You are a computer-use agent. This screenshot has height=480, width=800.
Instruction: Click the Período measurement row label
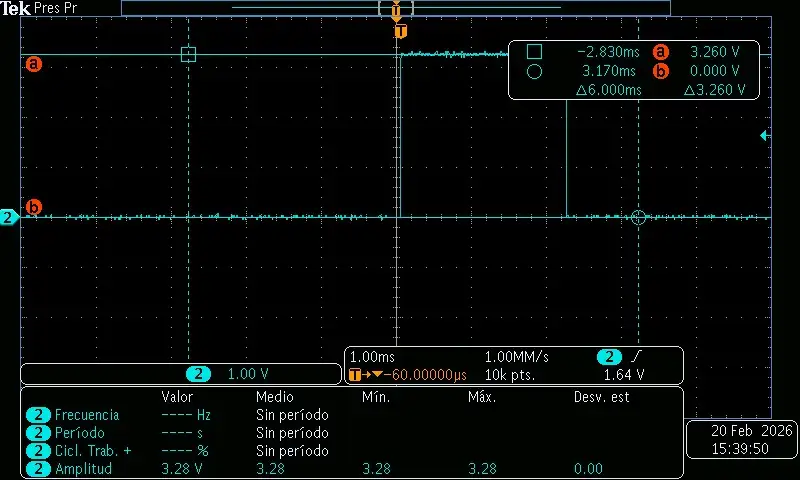pos(80,433)
